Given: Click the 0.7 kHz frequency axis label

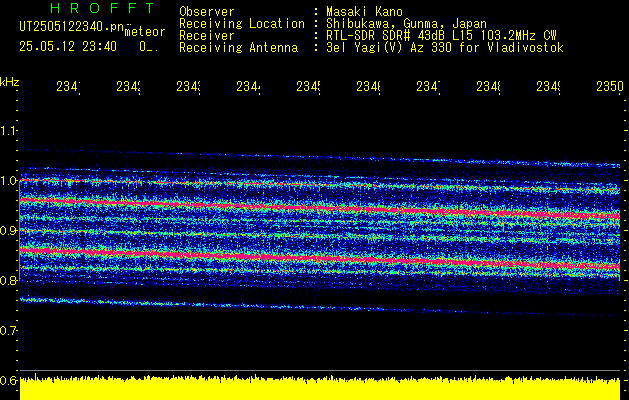Looking at the screenshot, I should pos(8,330).
